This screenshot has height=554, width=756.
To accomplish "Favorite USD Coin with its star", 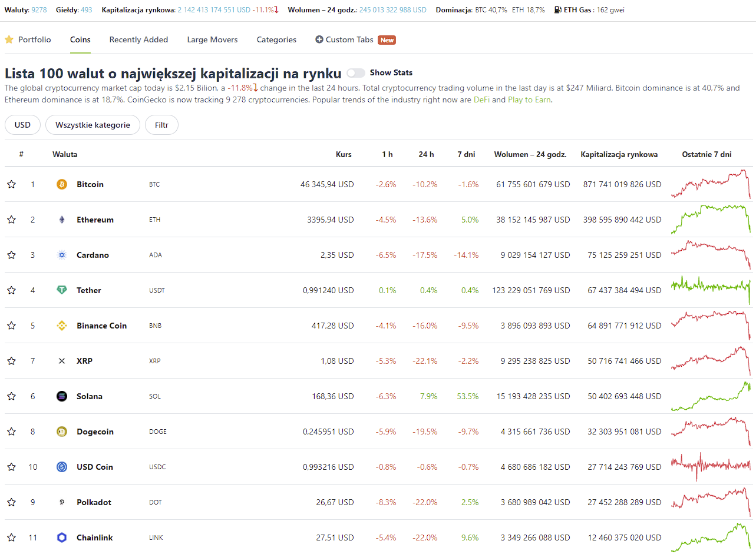I will point(11,467).
